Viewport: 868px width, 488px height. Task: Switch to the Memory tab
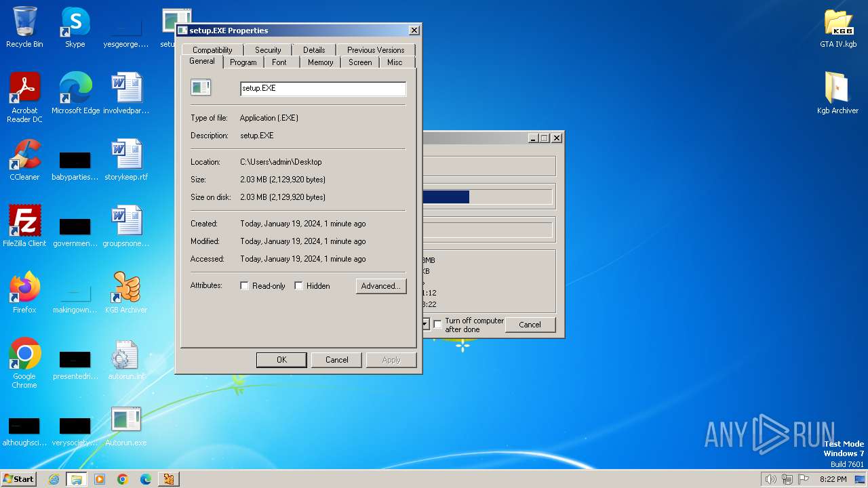coord(320,62)
